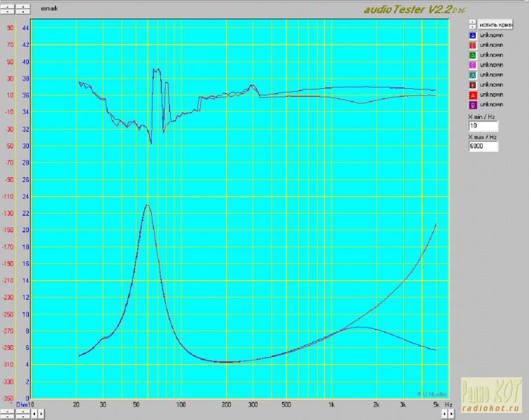Click the red B curve box below blue A
The width and height of the screenshot is (529, 420).
tap(473, 45)
